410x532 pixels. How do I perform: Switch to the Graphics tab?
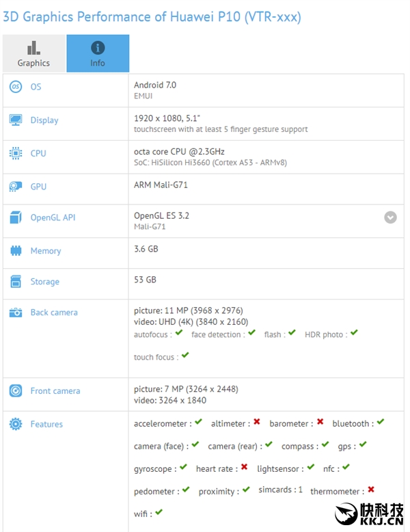(x=34, y=53)
